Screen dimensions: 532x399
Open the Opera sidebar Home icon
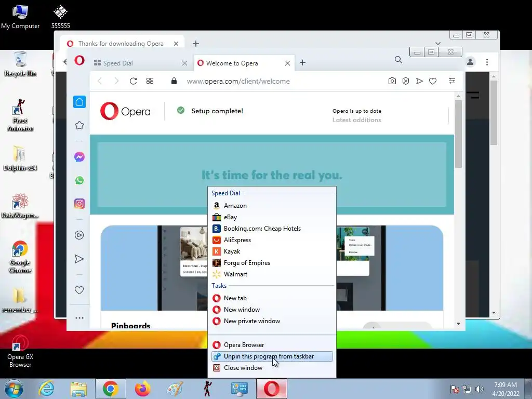tap(79, 102)
